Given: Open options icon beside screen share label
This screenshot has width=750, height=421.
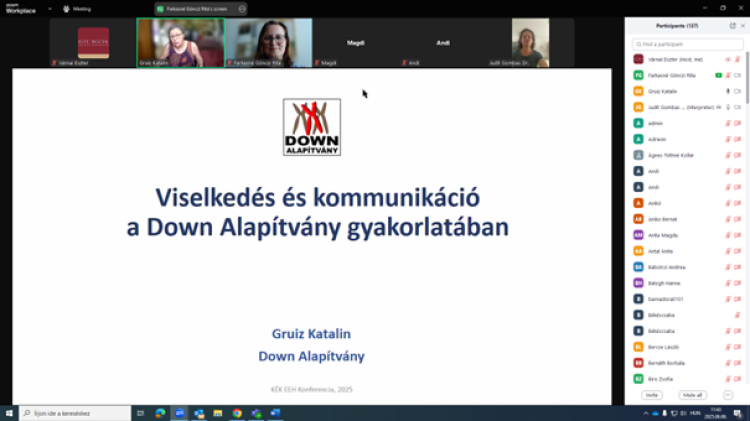Looking at the screenshot, I should coord(242,9).
